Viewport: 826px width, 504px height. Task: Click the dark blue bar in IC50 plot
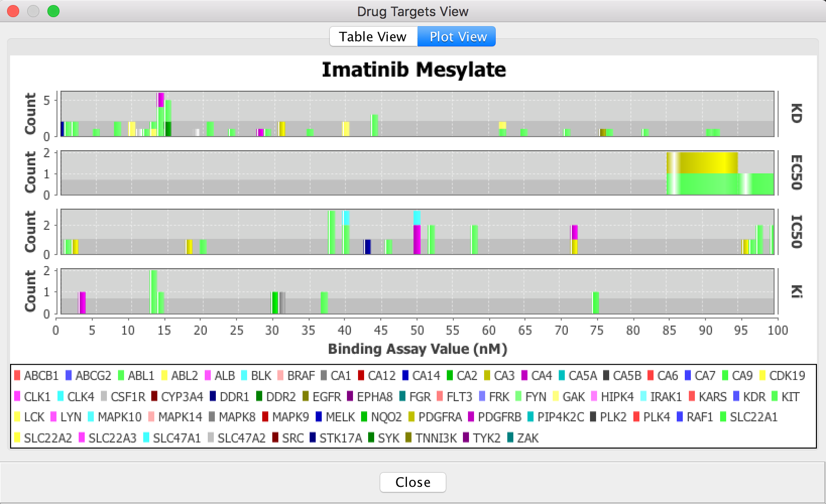pyautogui.click(x=368, y=247)
